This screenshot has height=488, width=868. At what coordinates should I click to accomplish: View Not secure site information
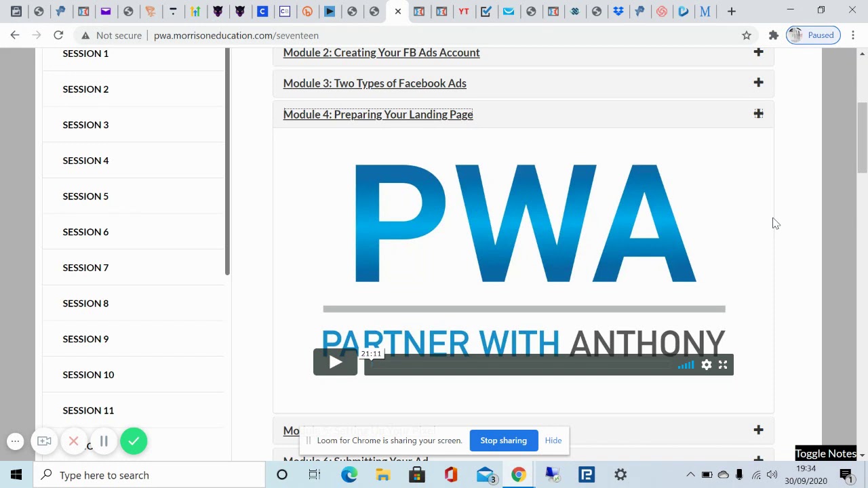(x=112, y=35)
